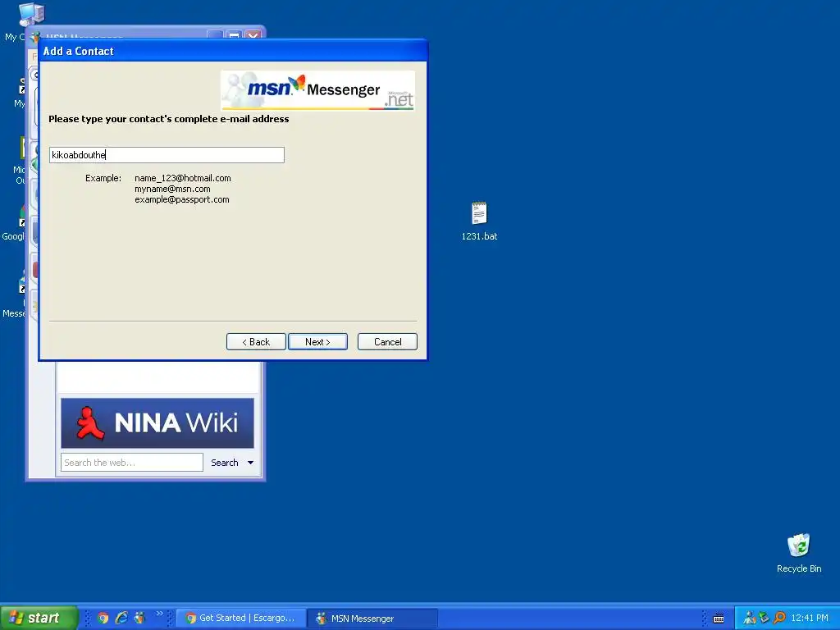Click the example@passport.com example text

tap(182, 200)
